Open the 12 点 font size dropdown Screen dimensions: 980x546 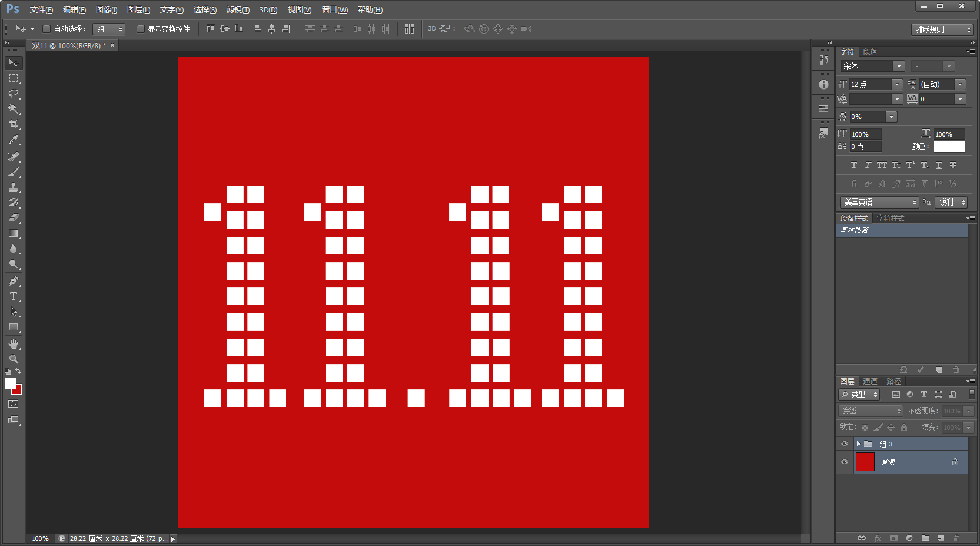pyautogui.click(x=897, y=84)
